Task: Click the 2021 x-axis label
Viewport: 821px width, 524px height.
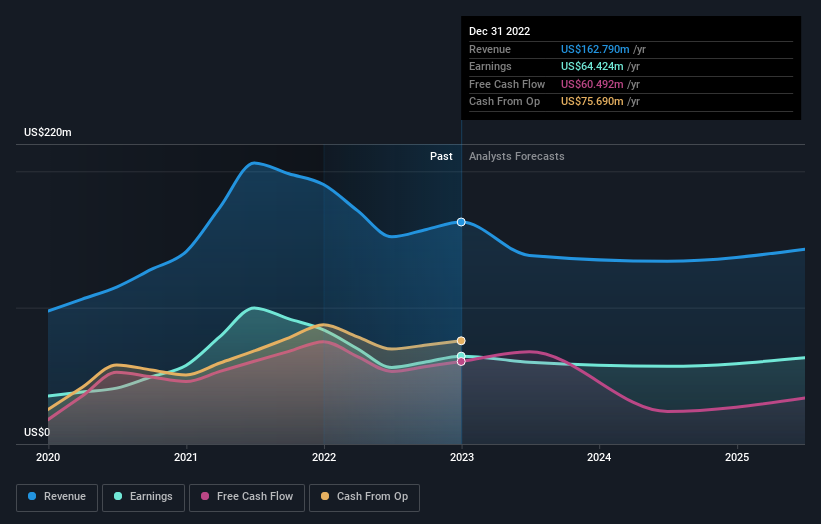Action: pyautogui.click(x=186, y=457)
